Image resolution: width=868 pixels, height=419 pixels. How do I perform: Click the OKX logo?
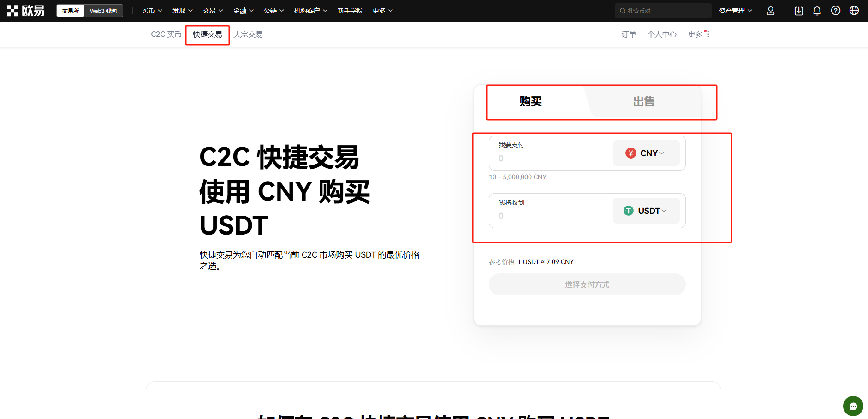click(x=25, y=11)
